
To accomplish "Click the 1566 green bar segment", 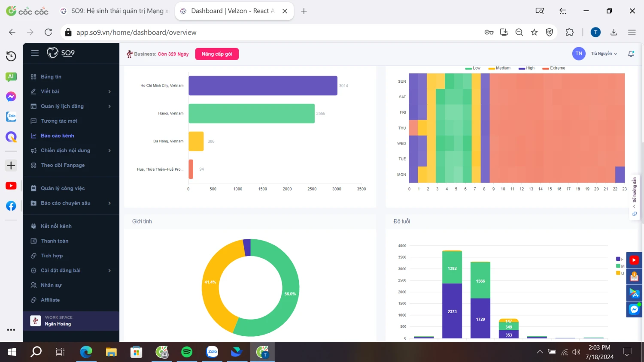I will pos(480,281).
